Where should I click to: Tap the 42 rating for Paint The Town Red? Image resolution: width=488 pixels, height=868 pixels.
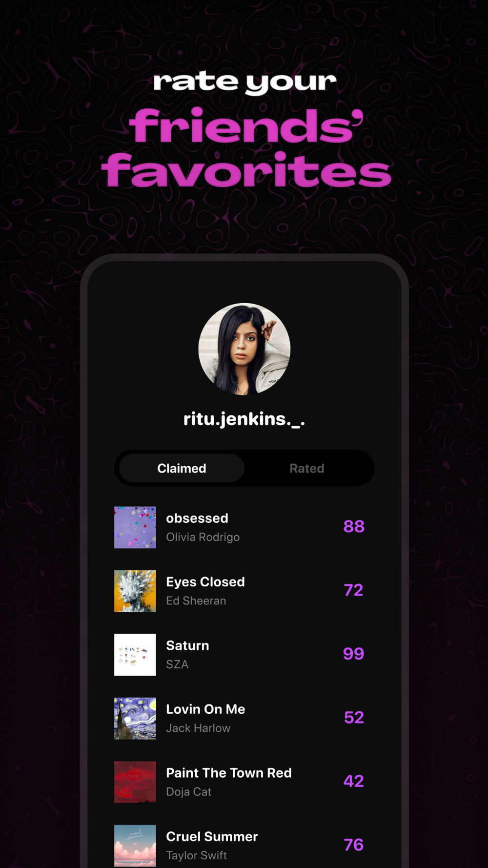[354, 781]
